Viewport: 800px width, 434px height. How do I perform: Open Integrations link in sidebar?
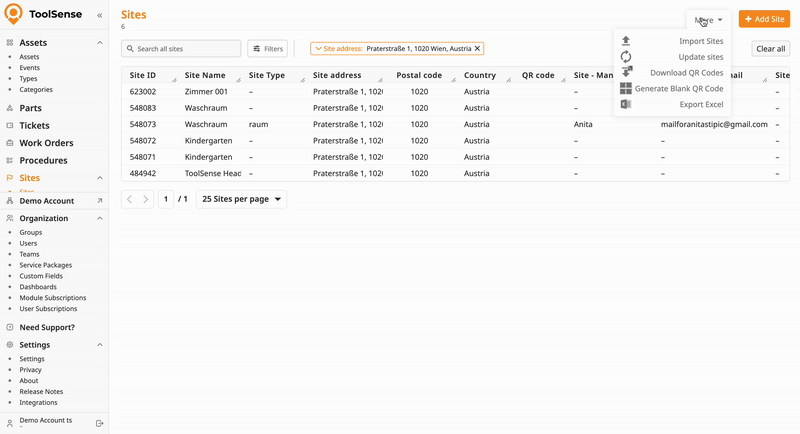pyautogui.click(x=38, y=402)
